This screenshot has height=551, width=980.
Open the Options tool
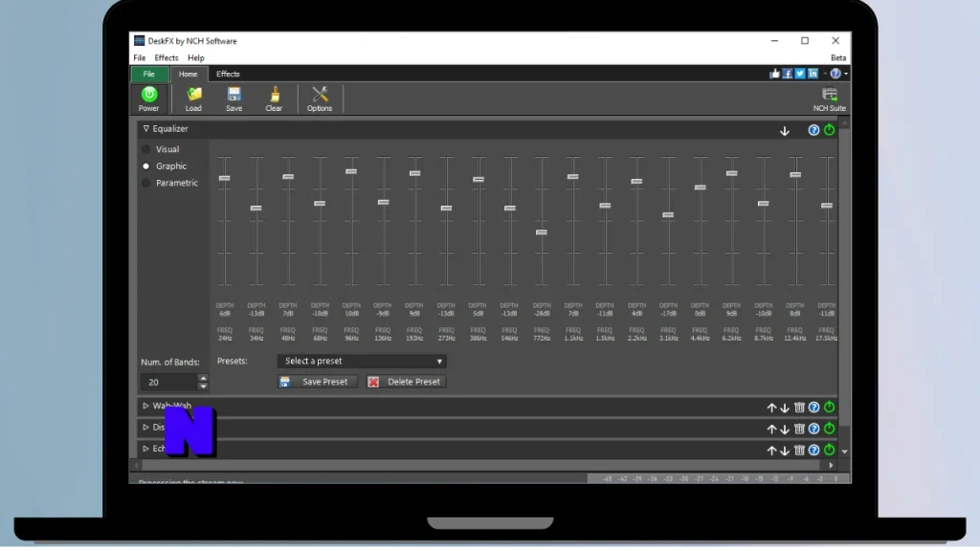tap(320, 99)
